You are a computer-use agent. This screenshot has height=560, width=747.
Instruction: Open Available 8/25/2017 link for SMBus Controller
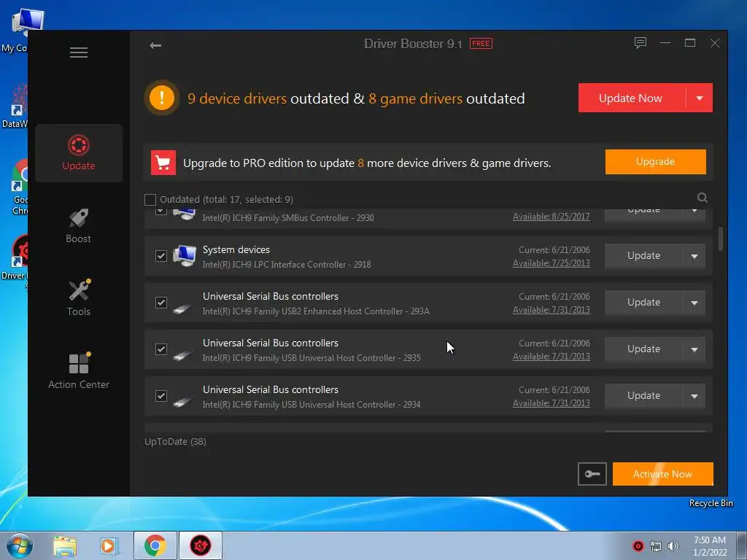[x=551, y=217]
